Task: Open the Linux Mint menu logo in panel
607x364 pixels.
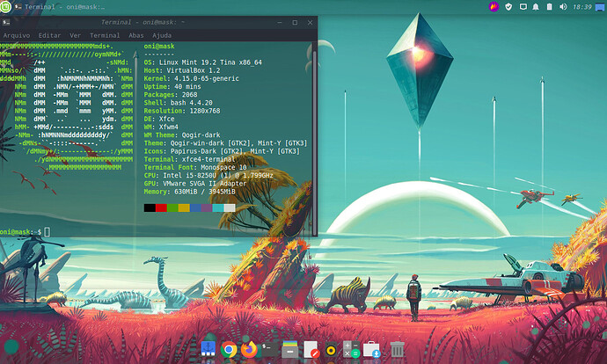Action: (5, 6)
